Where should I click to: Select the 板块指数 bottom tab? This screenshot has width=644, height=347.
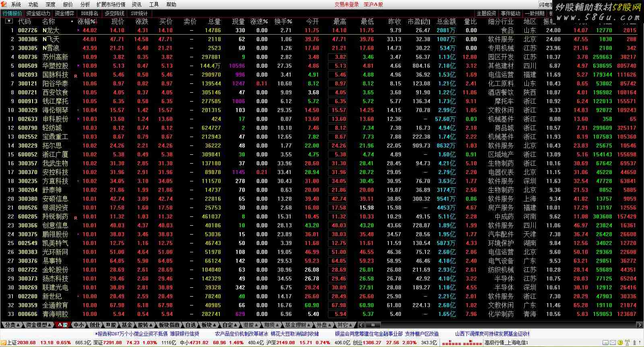(169, 325)
